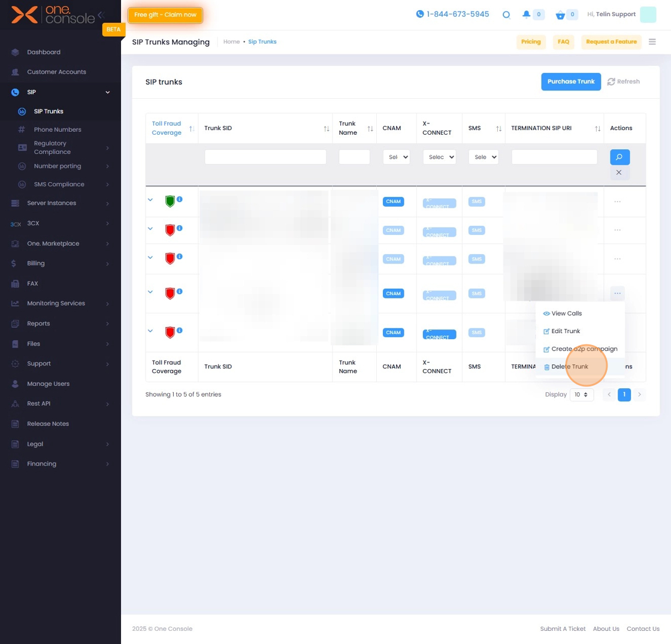Click the Free gift - Claim now button
This screenshot has width=671, height=644.
(x=165, y=15)
